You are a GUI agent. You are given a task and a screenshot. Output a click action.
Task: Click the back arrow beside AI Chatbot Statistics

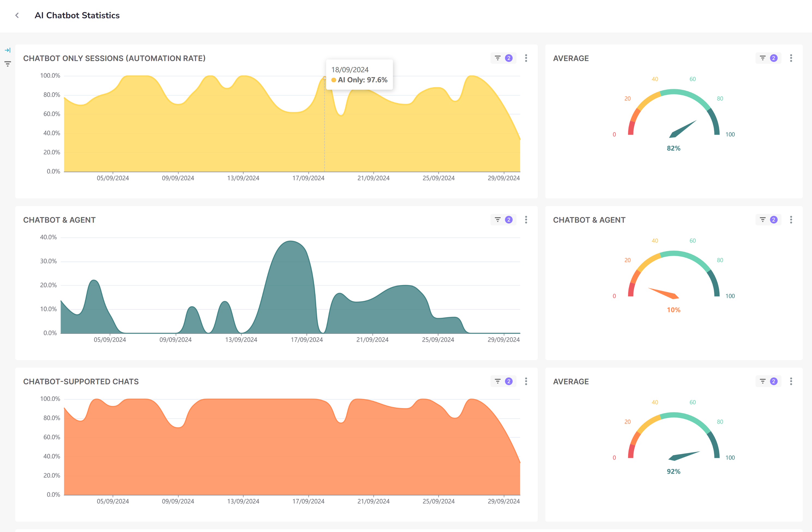[17, 15]
